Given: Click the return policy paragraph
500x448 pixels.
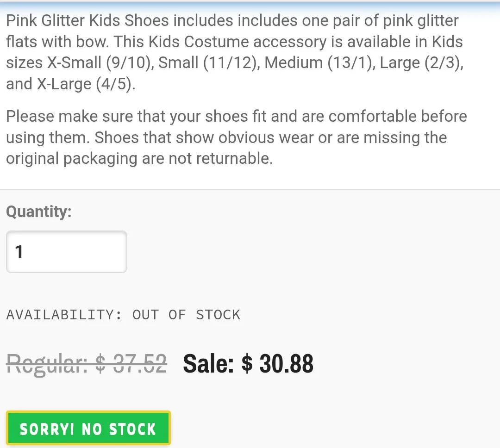Looking at the screenshot, I should pyautogui.click(x=231, y=137).
